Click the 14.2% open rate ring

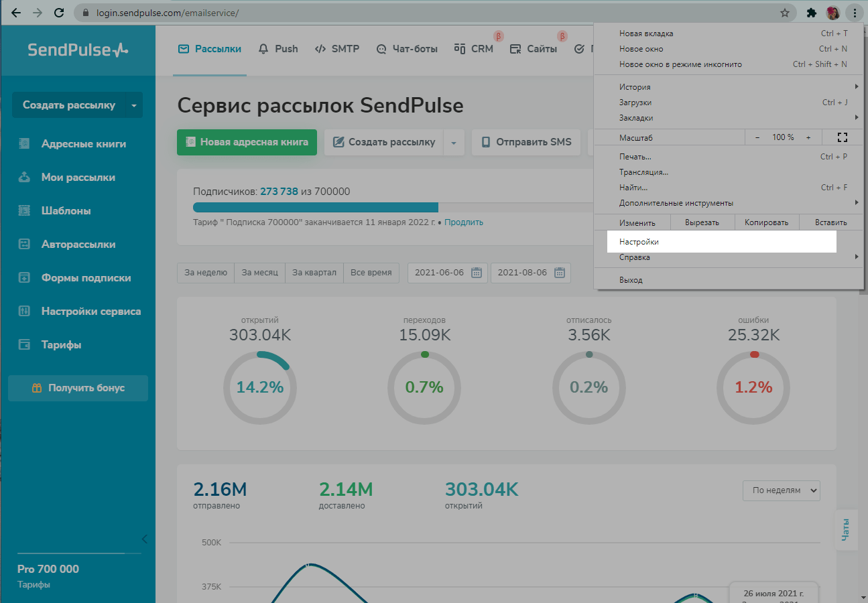click(x=260, y=387)
